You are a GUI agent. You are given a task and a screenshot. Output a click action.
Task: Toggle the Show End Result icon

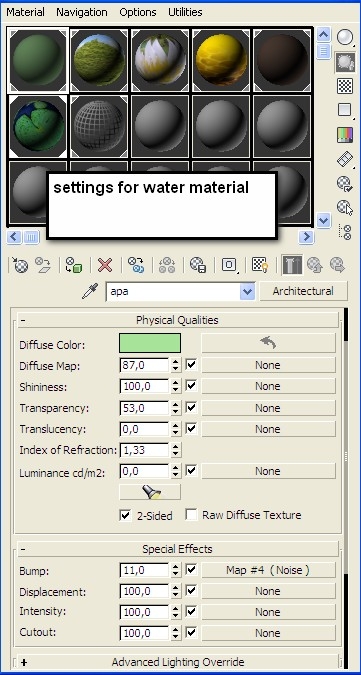pyautogui.click(x=292, y=265)
